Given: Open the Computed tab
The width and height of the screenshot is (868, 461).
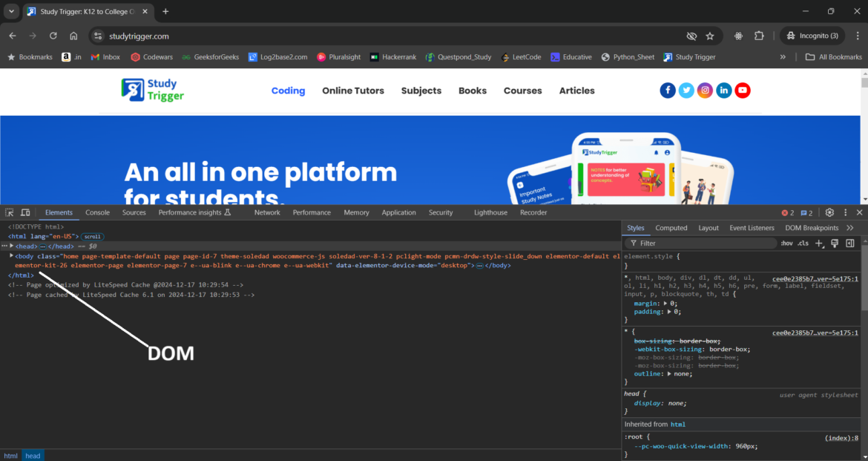Looking at the screenshot, I should (671, 228).
